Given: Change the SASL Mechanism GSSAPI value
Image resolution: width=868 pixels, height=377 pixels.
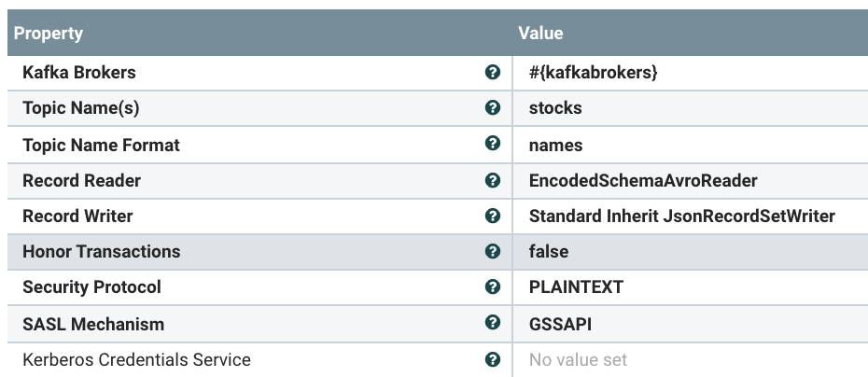Looking at the screenshot, I should 560,324.
